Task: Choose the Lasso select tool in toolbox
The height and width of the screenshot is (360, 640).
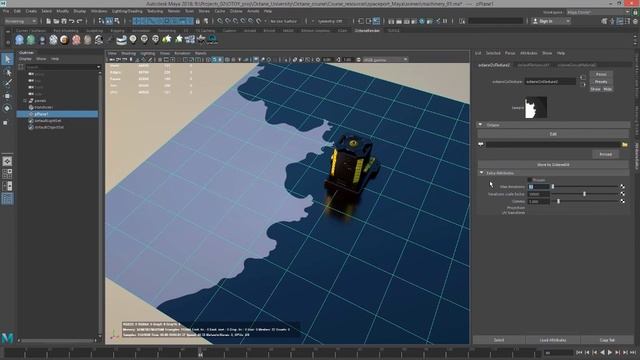Action: [x=7, y=72]
